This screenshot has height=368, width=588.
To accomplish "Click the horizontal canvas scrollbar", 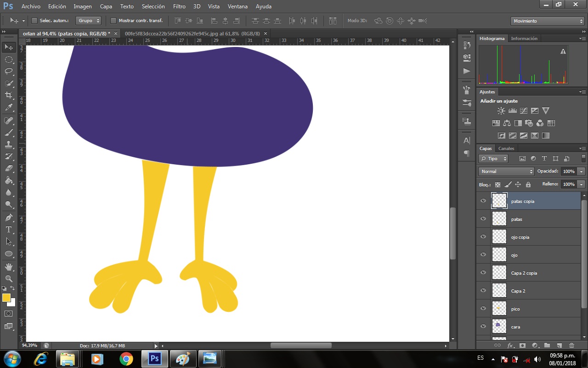I will (301, 345).
